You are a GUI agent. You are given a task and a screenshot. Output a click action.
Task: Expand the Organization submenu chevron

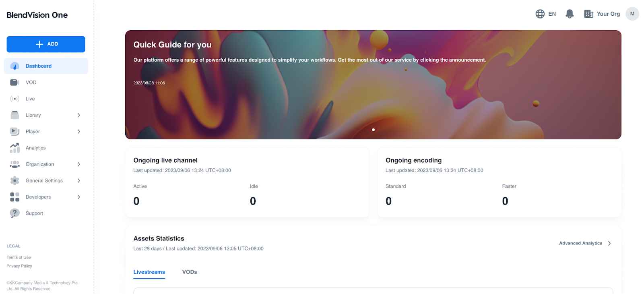tap(79, 164)
